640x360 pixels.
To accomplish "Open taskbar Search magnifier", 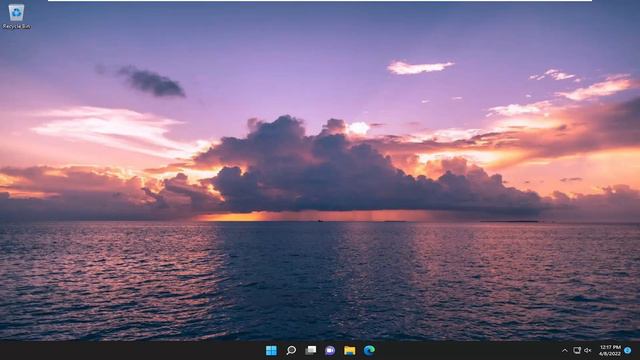I will pos(291,350).
